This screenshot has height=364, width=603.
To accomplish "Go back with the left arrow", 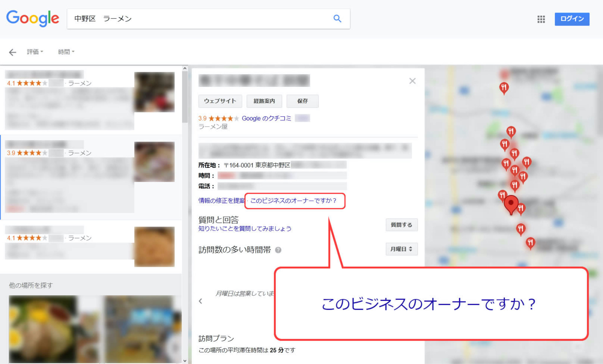I will pos(12,52).
